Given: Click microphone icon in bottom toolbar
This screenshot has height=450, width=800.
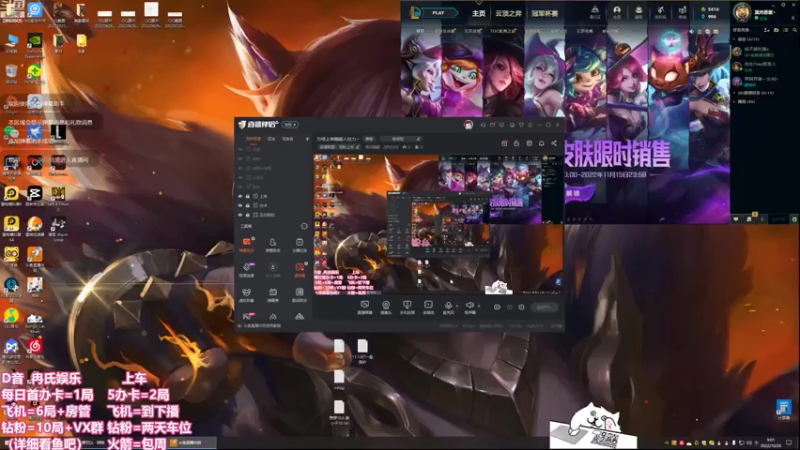Looking at the screenshot, I should (x=448, y=307).
